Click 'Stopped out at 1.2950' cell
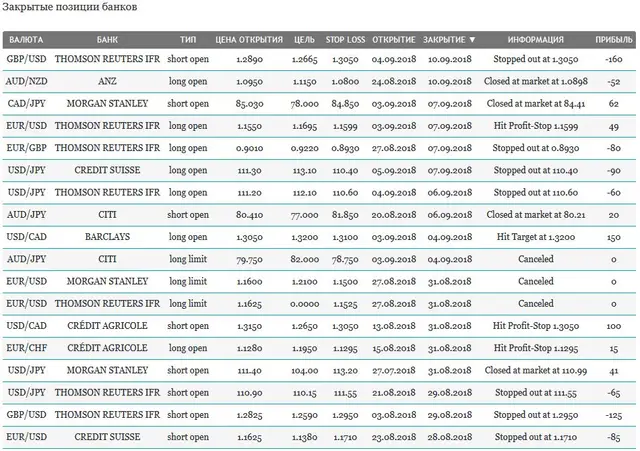640x451 pixels. click(x=536, y=415)
